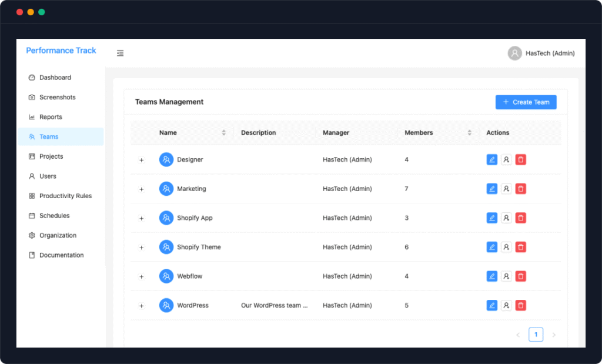The width and height of the screenshot is (602, 364).
Task: Sort teams by Members count
Action: pyautogui.click(x=469, y=133)
